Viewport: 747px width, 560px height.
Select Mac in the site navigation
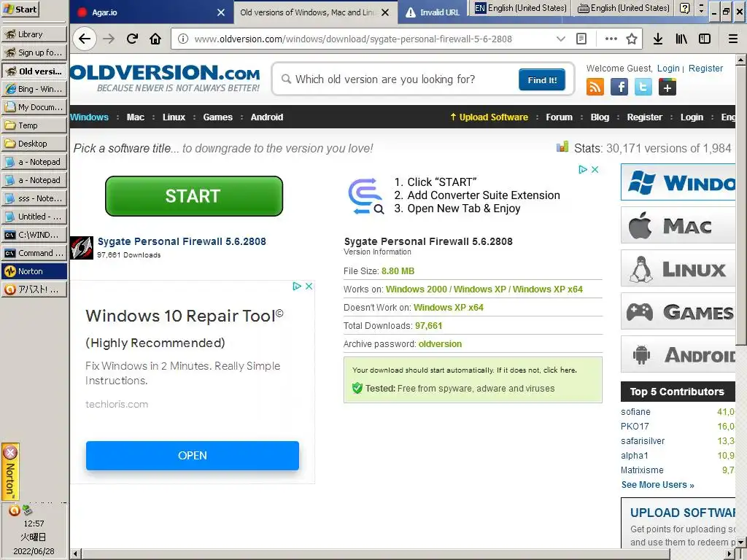coord(135,117)
